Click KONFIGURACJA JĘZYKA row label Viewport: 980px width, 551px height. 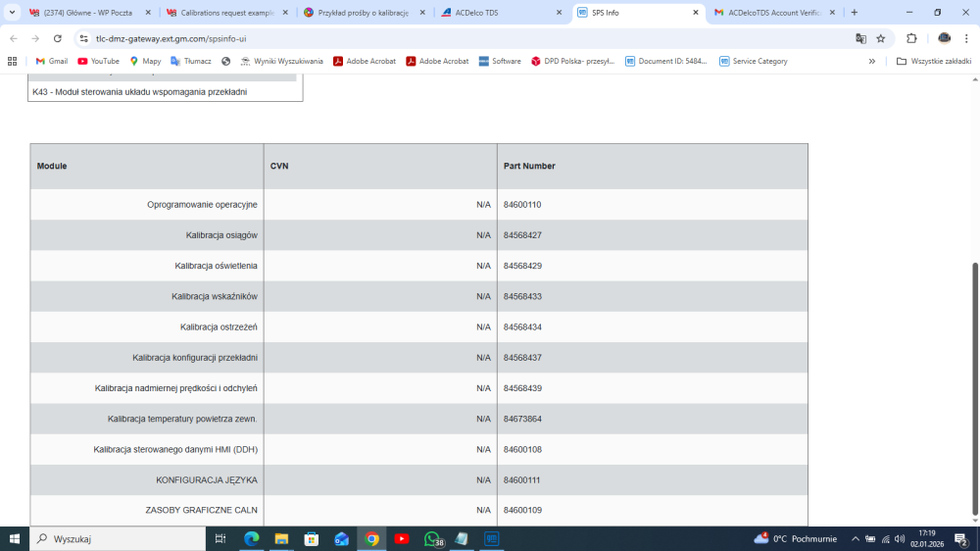tap(206, 480)
